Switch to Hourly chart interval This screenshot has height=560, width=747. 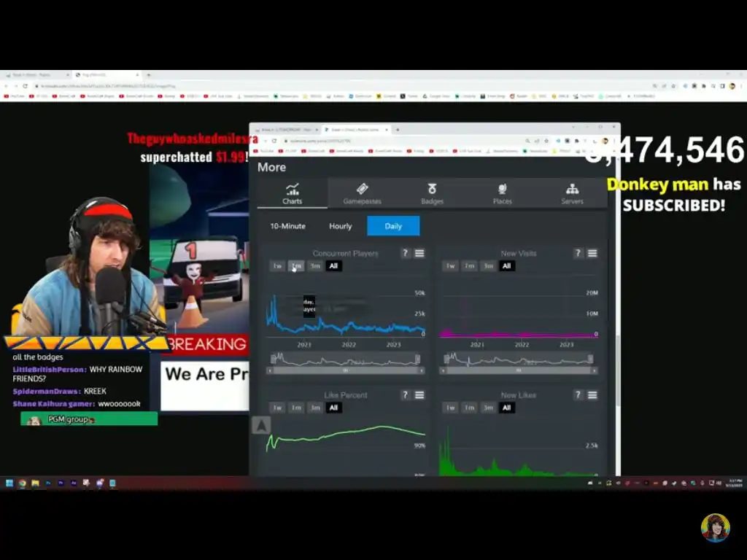(340, 226)
